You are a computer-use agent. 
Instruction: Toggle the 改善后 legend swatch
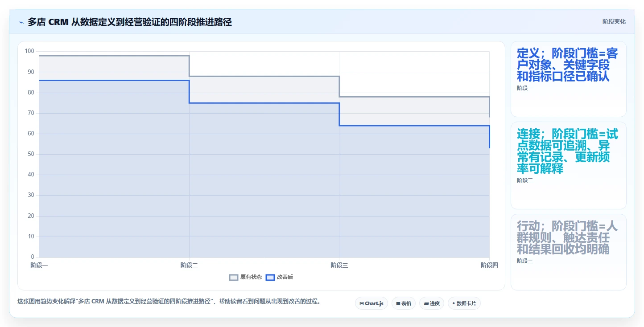270,277
